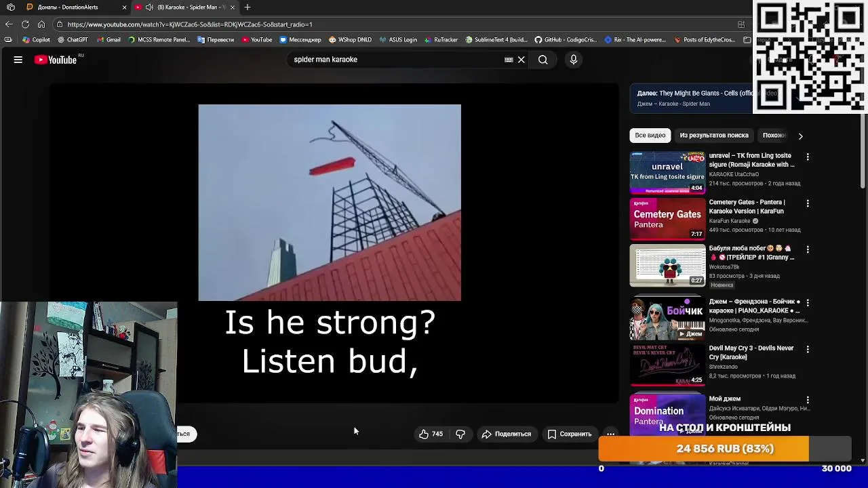The height and width of the screenshot is (488, 868).
Task: Open Cemetery Gates Pantera karaoke thumbnail
Action: tap(667, 219)
